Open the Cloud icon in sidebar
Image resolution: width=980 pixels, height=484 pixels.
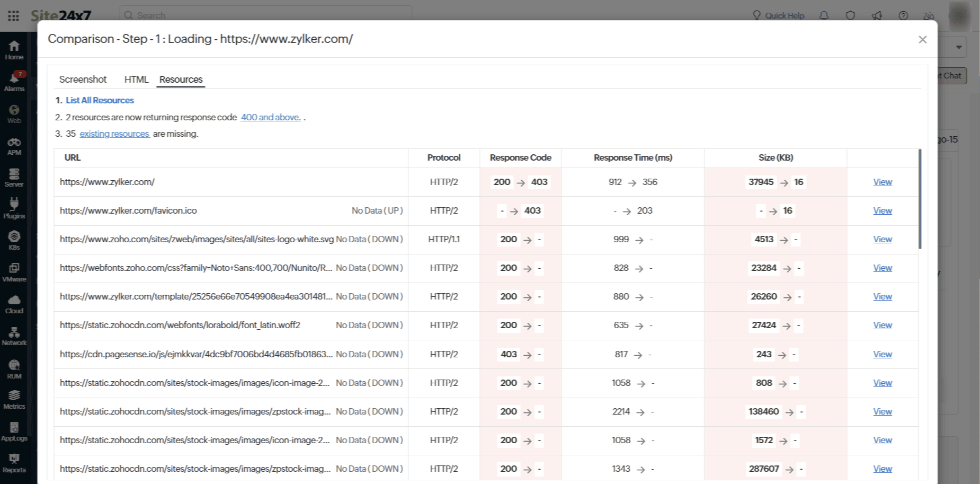14,301
